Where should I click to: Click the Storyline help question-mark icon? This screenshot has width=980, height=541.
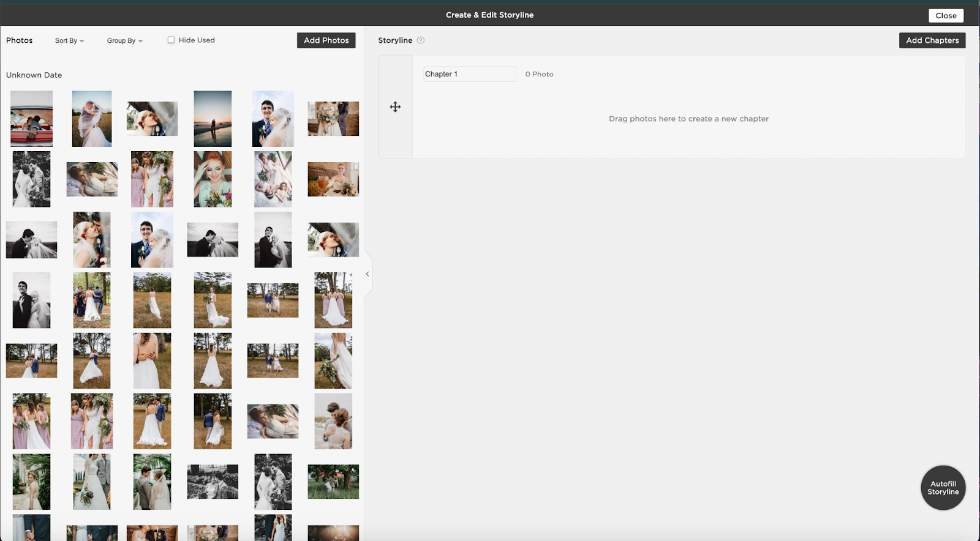[x=420, y=40]
